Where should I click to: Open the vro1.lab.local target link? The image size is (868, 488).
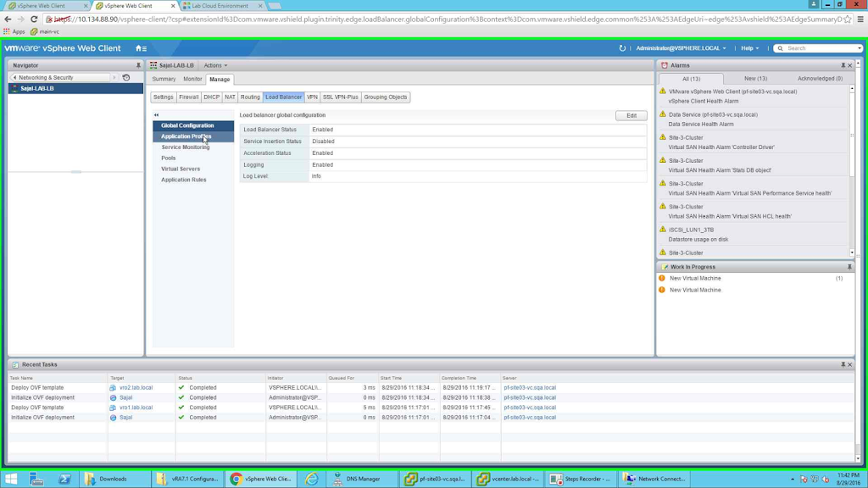136,408
